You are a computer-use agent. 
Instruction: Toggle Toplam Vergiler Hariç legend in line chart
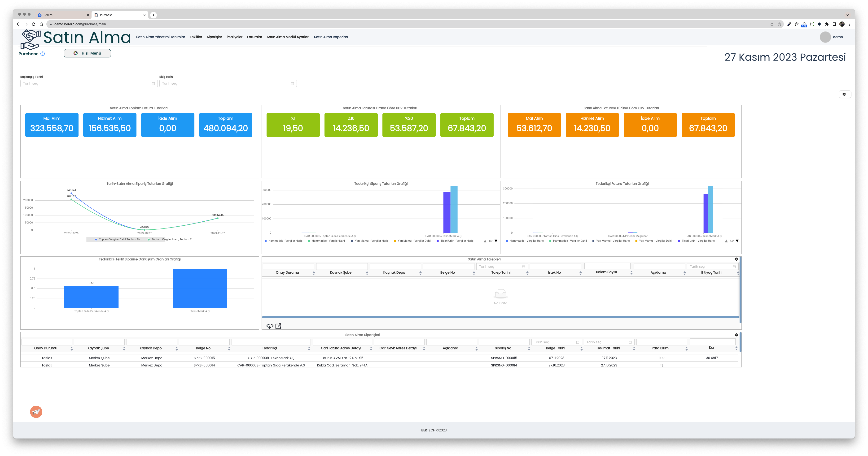coord(171,240)
